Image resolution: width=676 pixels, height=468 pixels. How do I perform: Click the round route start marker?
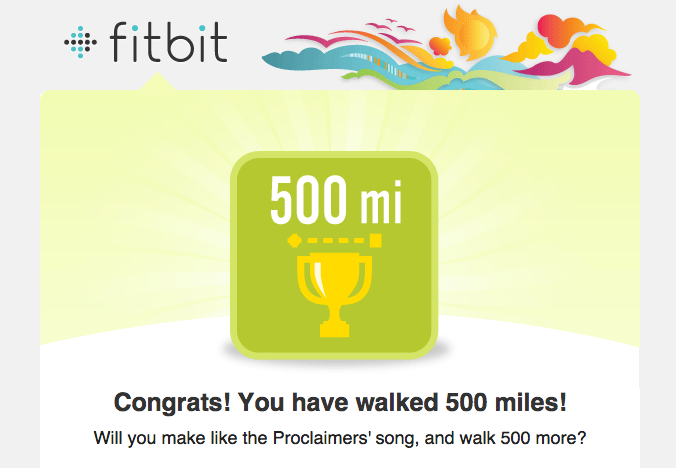[294, 241]
